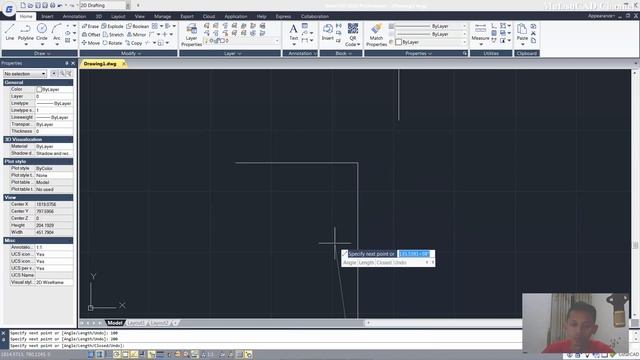Click the Paste clipboard icon
Image resolution: width=640 pixels, height=360 pixels.
coord(522,32)
